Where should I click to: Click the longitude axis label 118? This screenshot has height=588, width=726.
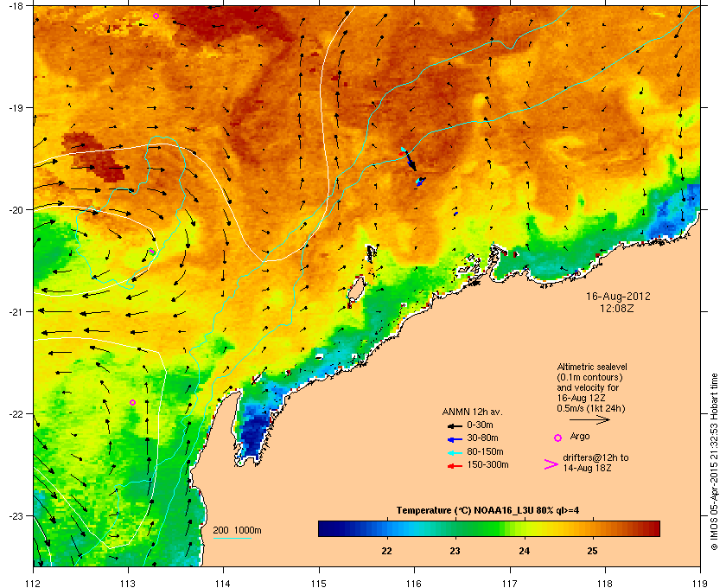click(x=605, y=583)
